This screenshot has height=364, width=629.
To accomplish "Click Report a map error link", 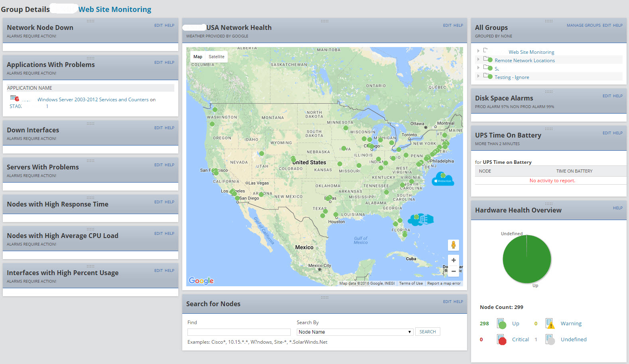I will (444, 283).
